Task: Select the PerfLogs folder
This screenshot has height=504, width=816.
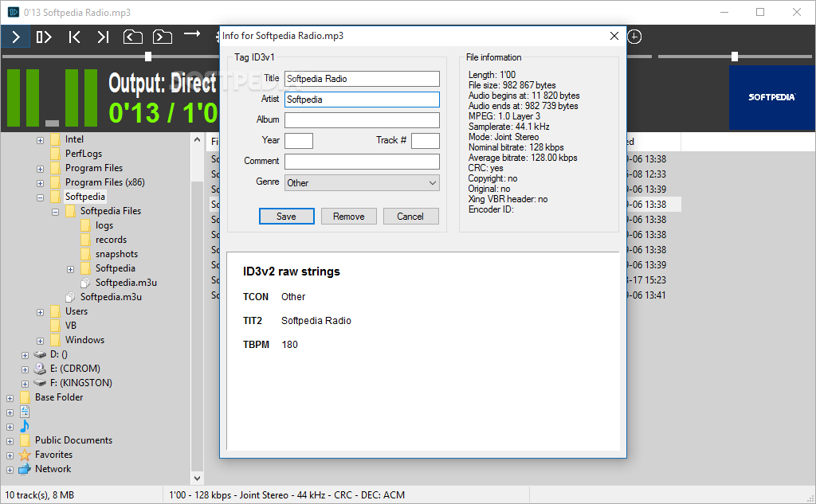Action: (83, 154)
